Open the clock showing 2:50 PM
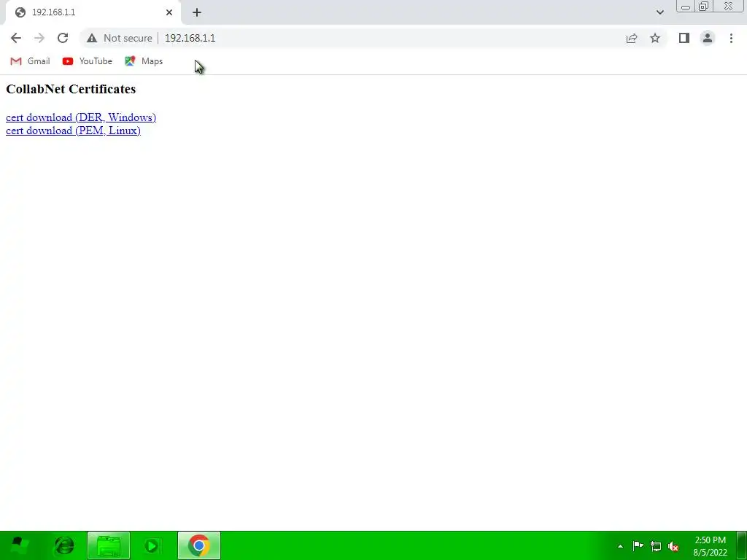747x560 pixels. point(711,546)
